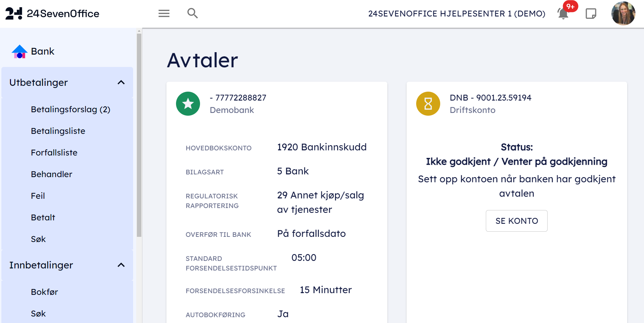
Task: Click the green star Demobank icon
Action: 188,104
